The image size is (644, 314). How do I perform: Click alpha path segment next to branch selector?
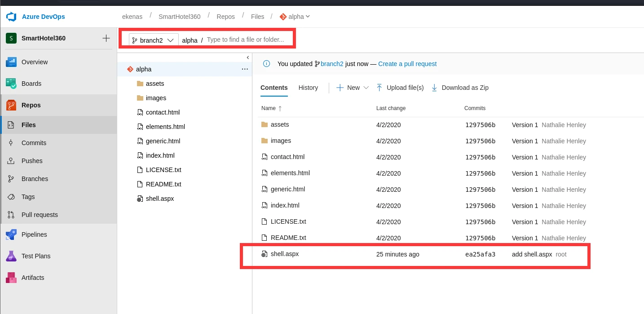190,40
